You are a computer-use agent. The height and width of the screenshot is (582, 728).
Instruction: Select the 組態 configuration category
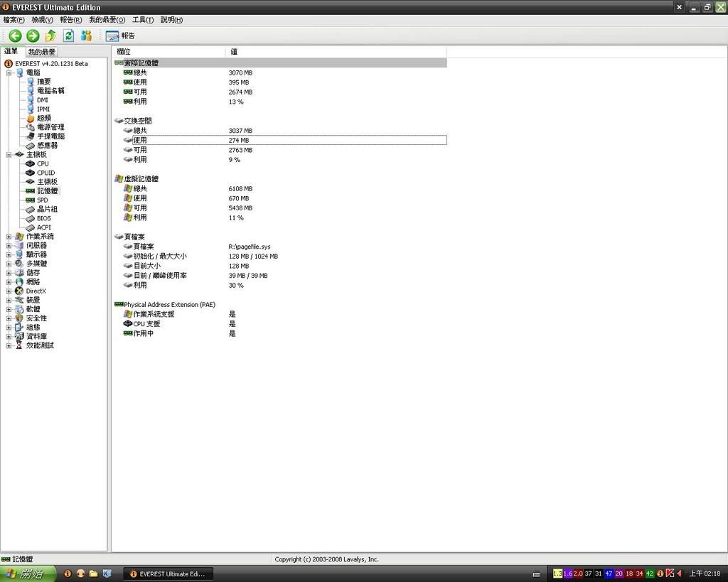[x=33, y=327]
